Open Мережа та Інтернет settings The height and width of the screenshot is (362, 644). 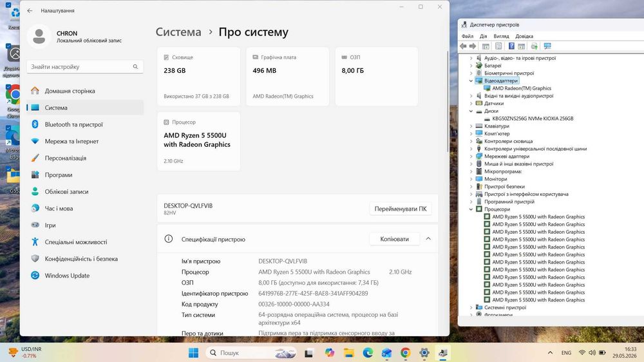pos(85,141)
